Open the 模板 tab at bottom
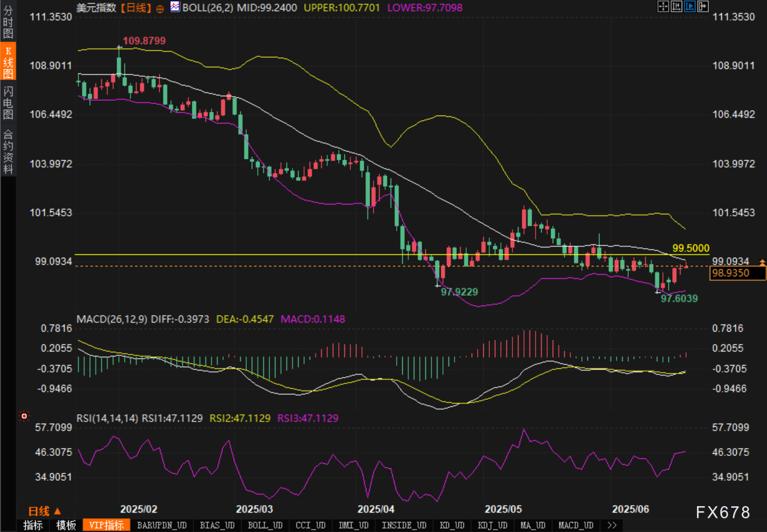The height and width of the screenshot is (532, 767). [x=66, y=525]
